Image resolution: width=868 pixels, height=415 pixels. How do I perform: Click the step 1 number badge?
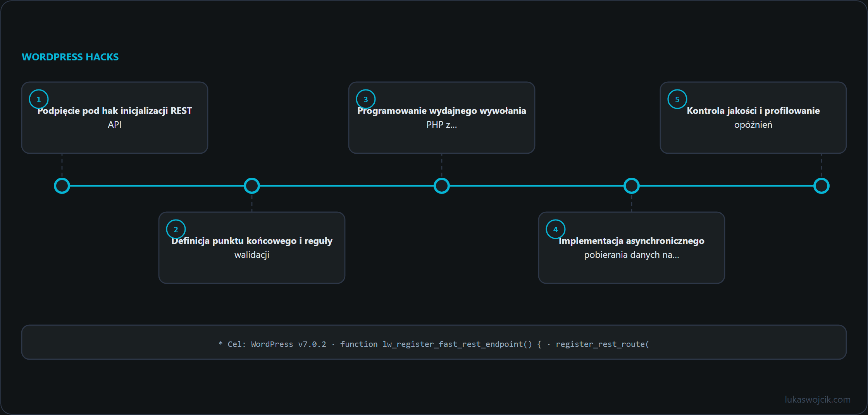pyautogui.click(x=39, y=99)
